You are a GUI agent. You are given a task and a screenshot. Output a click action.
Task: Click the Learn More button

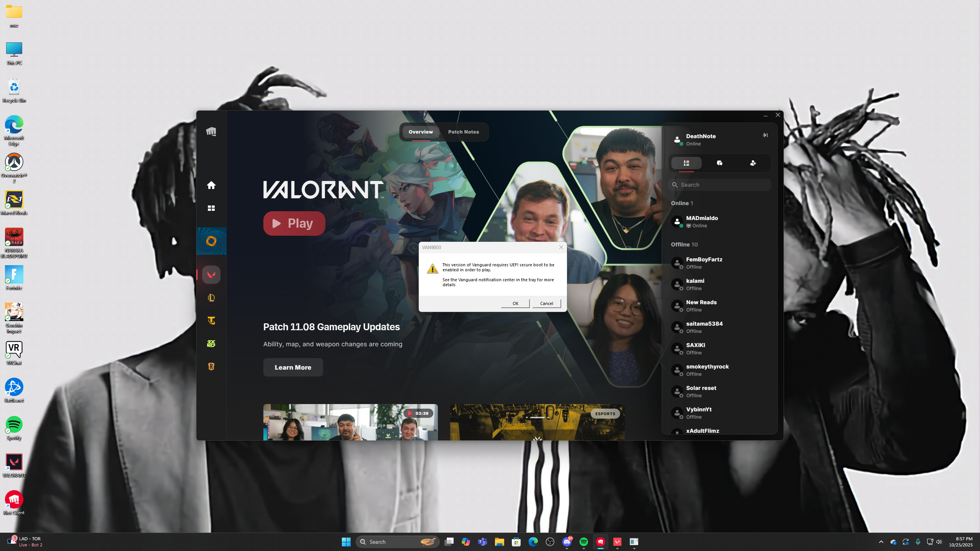tap(293, 367)
